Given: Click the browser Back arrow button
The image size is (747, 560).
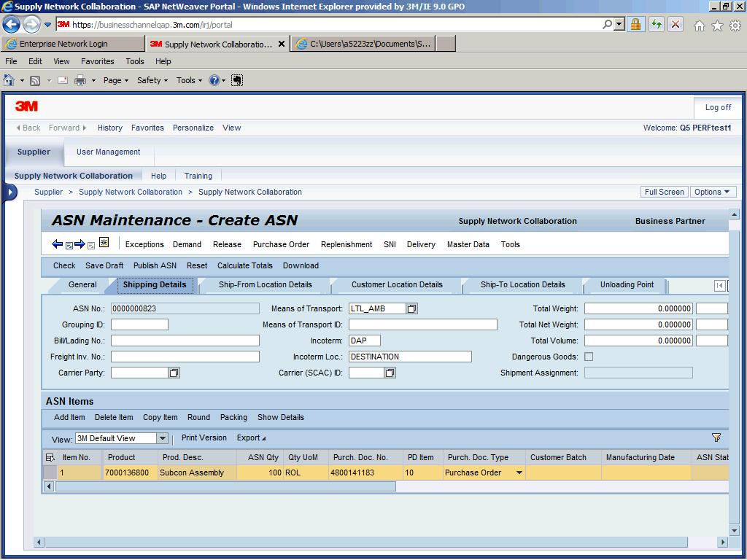Looking at the screenshot, I should tap(12, 24).
